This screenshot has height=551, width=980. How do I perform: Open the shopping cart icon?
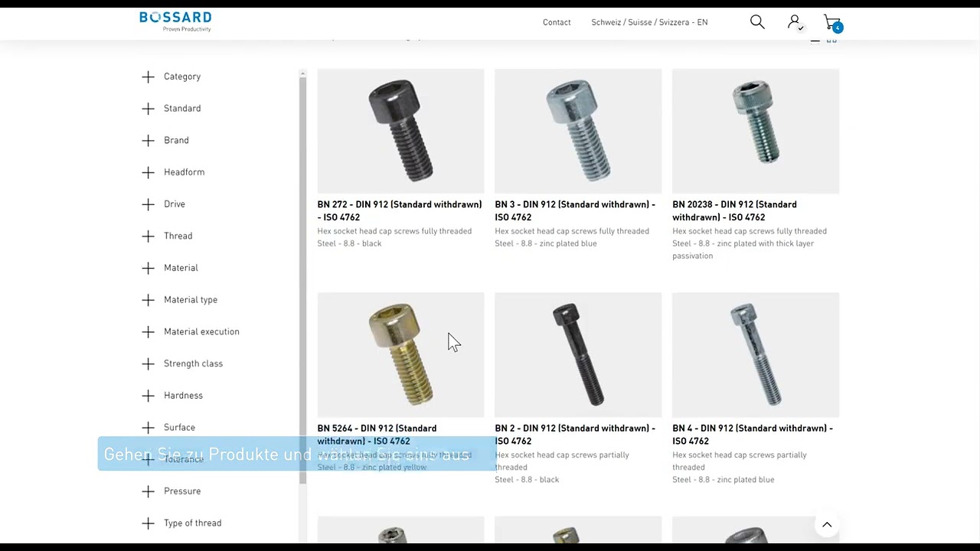[x=832, y=22]
